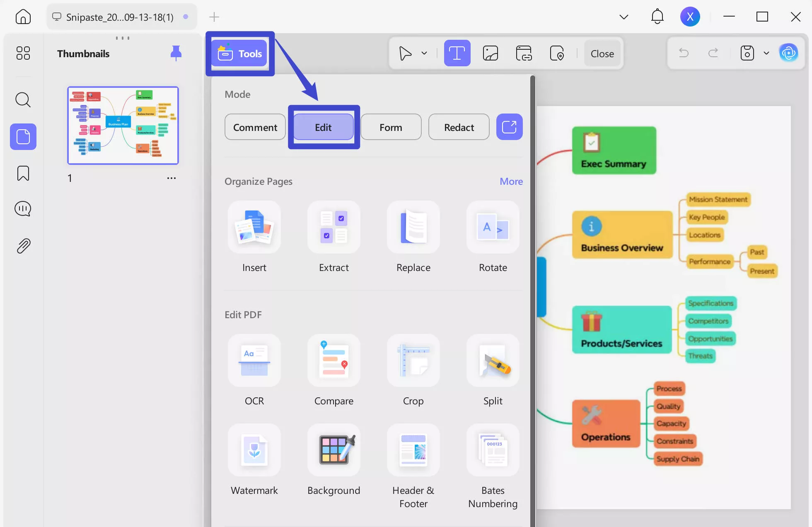The height and width of the screenshot is (527, 812).
Task: Select the Image editing tool
Action: tap(491, 53)
